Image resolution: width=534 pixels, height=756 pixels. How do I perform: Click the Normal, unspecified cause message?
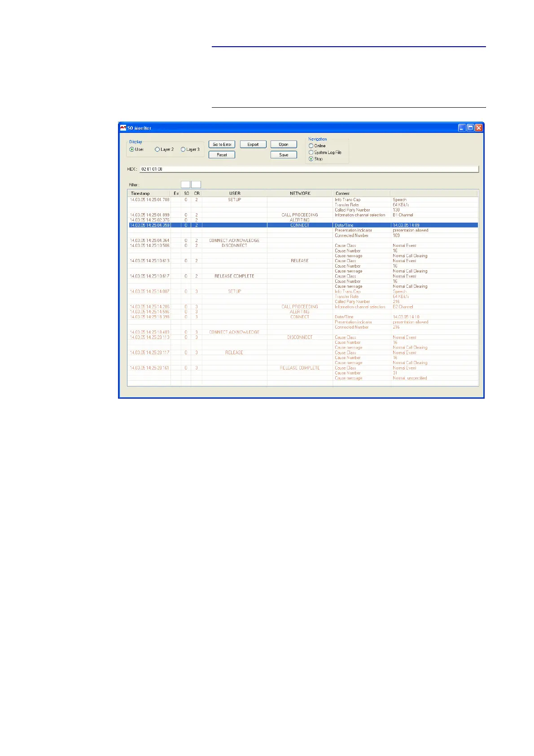pyautogui.click(x=410, y=378)
